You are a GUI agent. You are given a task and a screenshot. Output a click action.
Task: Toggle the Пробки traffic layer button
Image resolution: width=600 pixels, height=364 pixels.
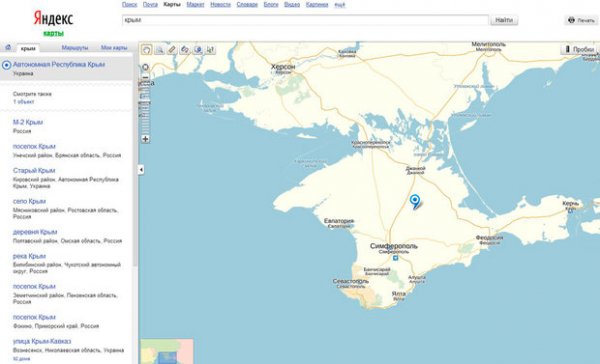(579, 49)
